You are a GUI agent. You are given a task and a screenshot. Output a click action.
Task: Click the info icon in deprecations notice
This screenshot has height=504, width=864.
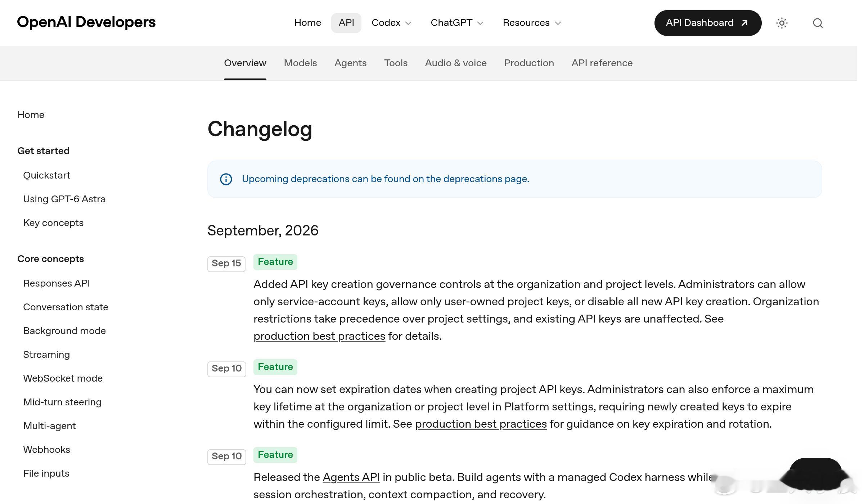tap(226, 179)
